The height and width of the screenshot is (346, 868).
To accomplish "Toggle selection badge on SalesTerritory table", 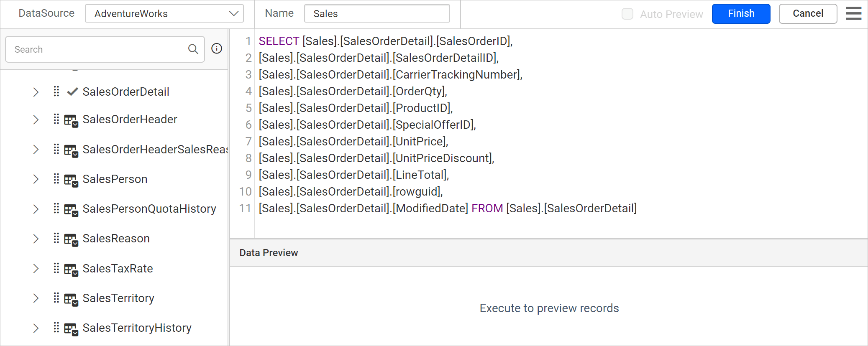I will 71,298.
